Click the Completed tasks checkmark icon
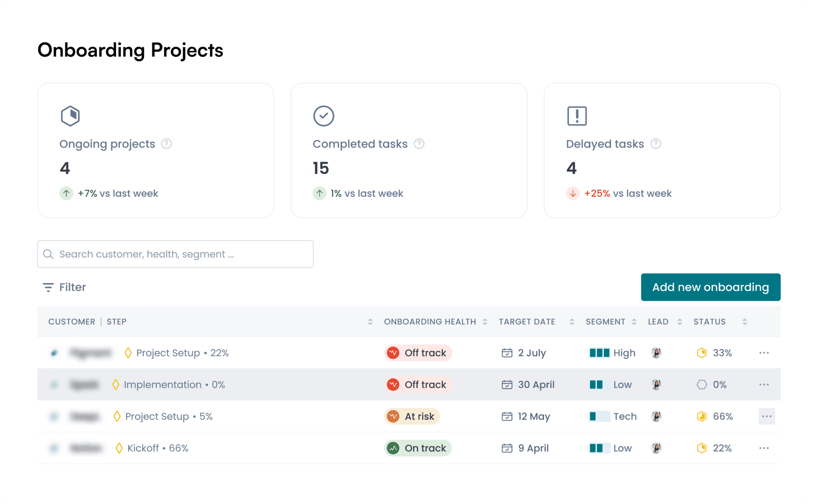818x504 pixels. pyautogui.click(x=324, y=116)
